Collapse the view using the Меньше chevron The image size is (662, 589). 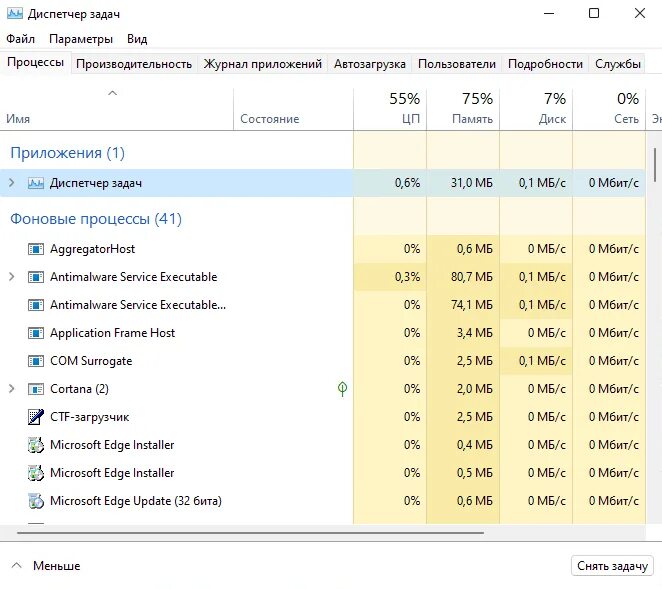[16, 565]
